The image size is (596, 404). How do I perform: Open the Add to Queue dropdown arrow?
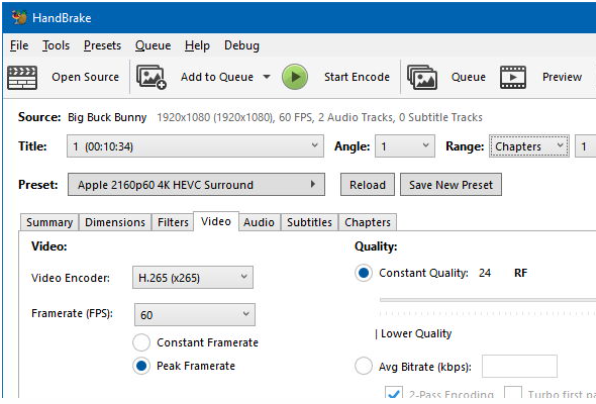coord(267,77)
